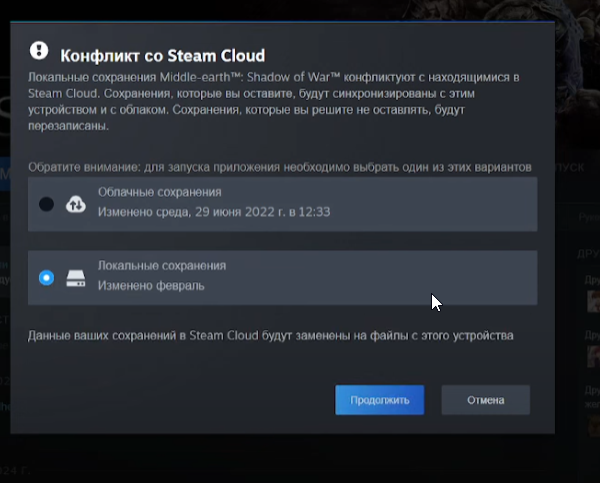The image size is (600, 483).
Task: Click the Отмена button
Action: (x=486, y=400)
